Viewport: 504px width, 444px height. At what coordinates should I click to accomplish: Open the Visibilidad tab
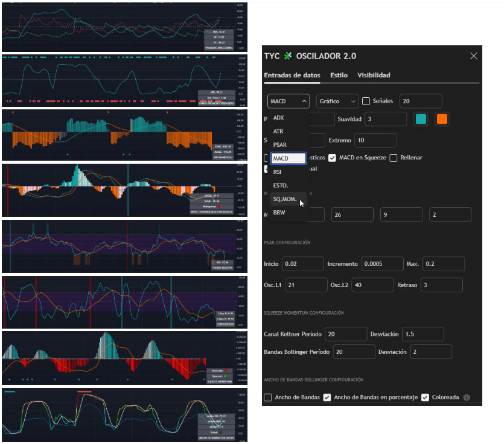click(x=374, y=76)
